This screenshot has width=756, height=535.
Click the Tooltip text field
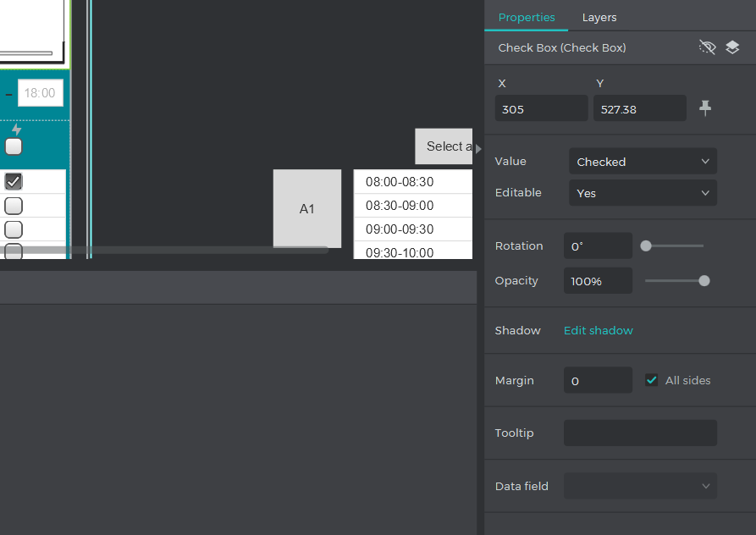point(639,433)
